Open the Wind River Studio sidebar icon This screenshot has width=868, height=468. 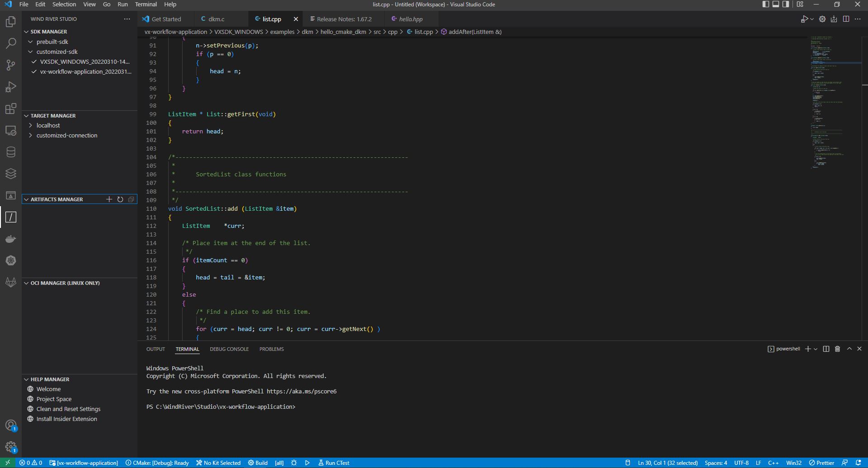(x=11, y=217)
